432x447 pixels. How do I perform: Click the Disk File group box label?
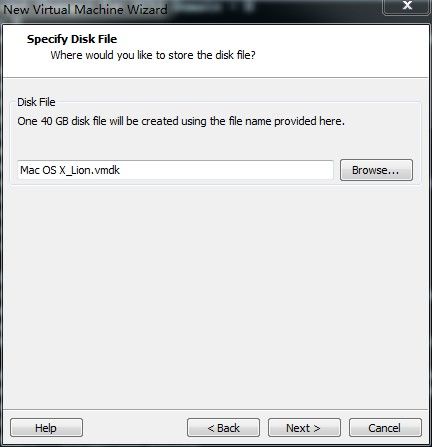tap(36, 102)
